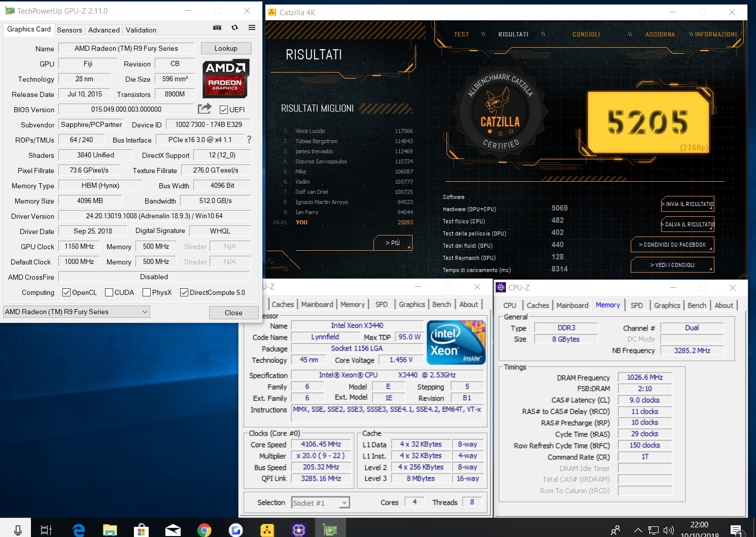Viewport: 756px width, 537px height.
Task: Open the network icon in system tray
Action: click(x=654, y=530)
